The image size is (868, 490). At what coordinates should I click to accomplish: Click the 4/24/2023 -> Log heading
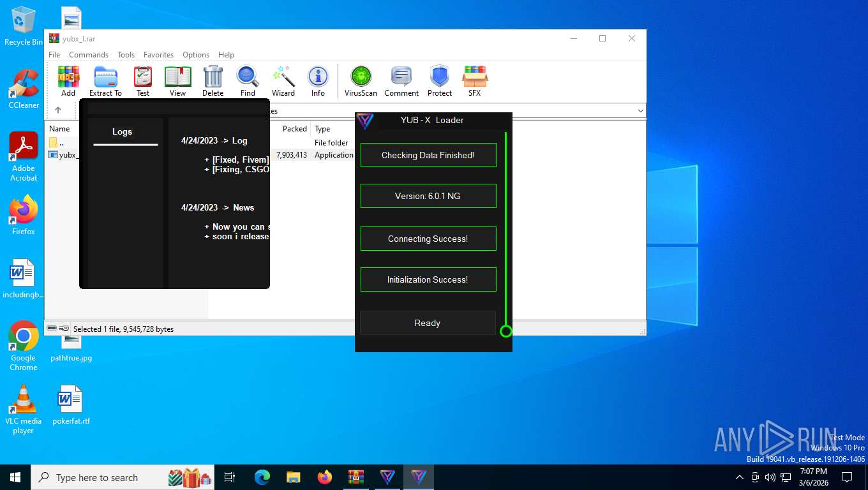tap(214, 141)
